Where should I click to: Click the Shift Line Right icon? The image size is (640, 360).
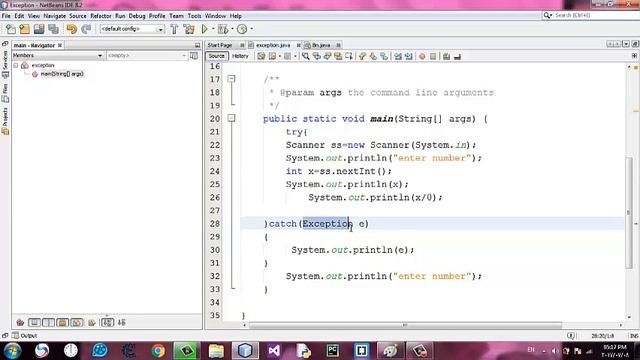click(409, 56)
